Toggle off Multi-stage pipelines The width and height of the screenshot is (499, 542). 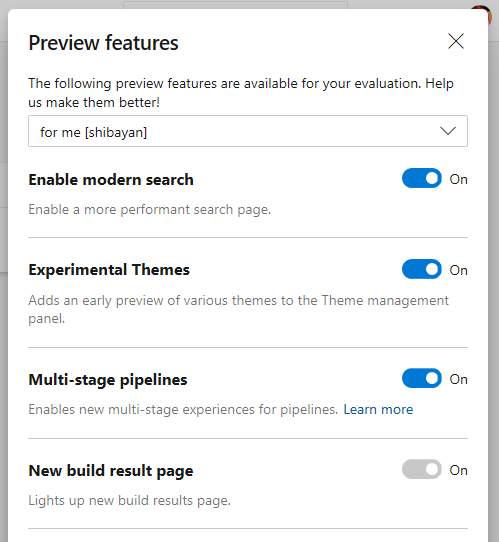click(x=422, y=379)
